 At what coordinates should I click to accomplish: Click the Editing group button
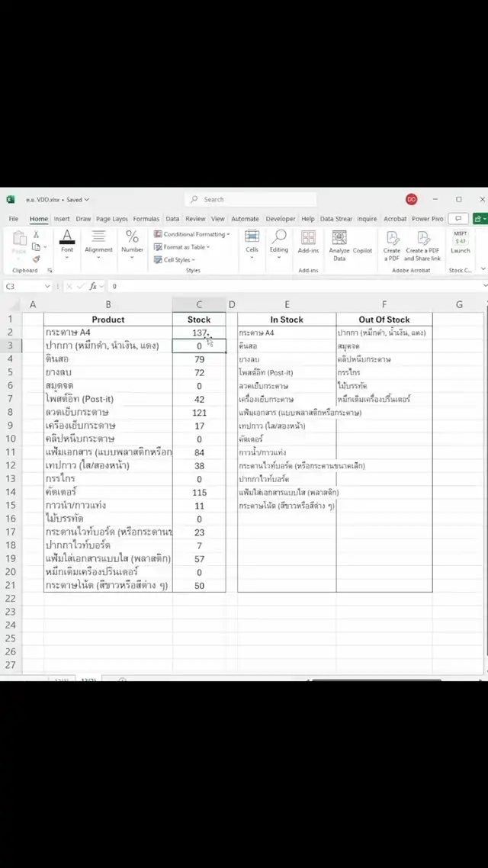pyautogui.click(x=279, y=243)
